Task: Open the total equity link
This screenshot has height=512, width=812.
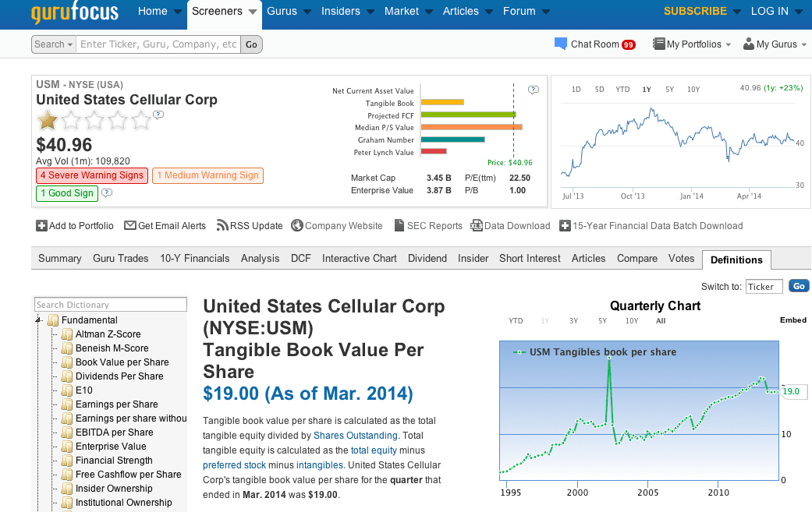Action: (374, 450)
